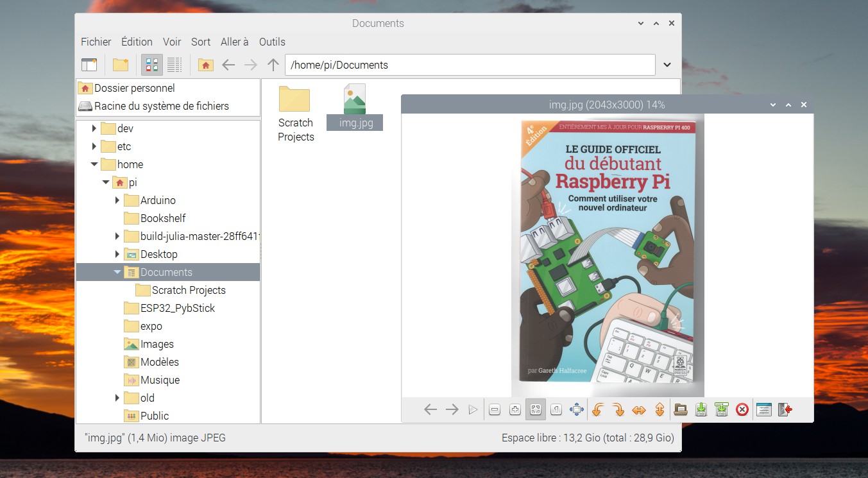Expand the dev folder

coord(94,128)
